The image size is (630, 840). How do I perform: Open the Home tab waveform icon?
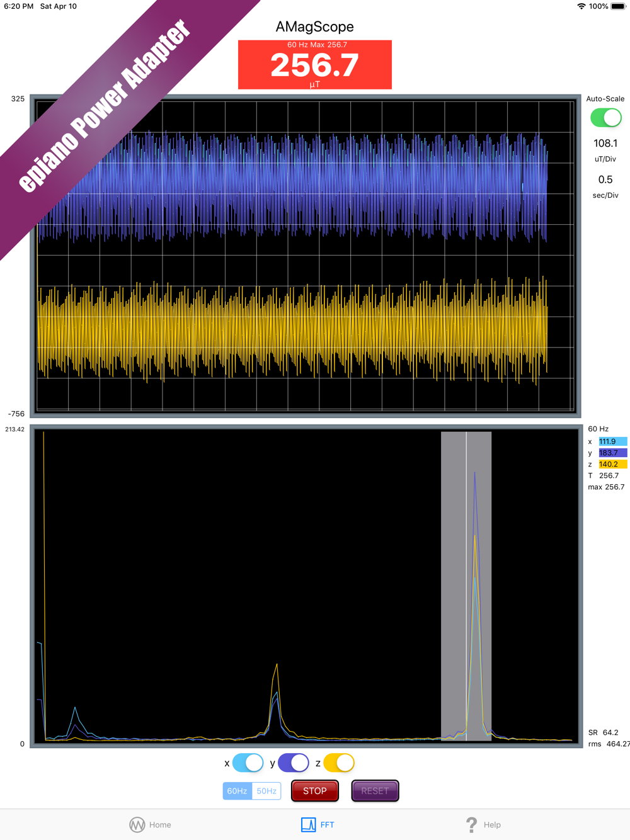point(137,824)
